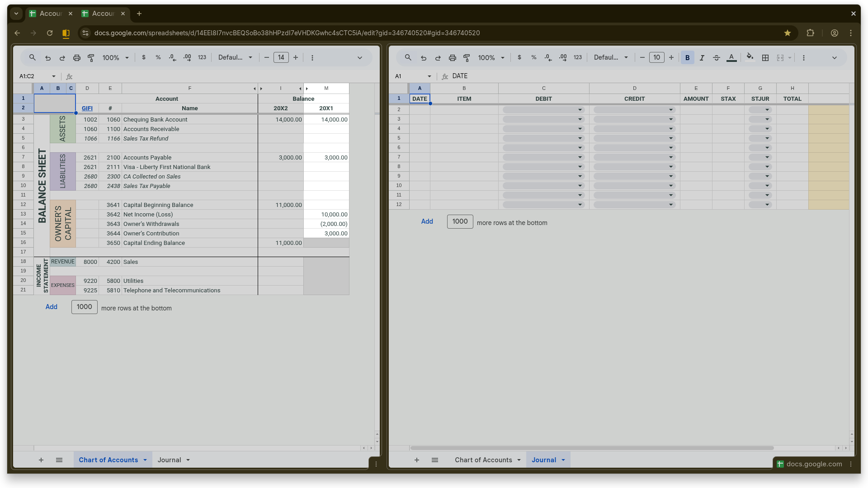Open the fill color picker
868x488 pixels.
coord(750,57)
